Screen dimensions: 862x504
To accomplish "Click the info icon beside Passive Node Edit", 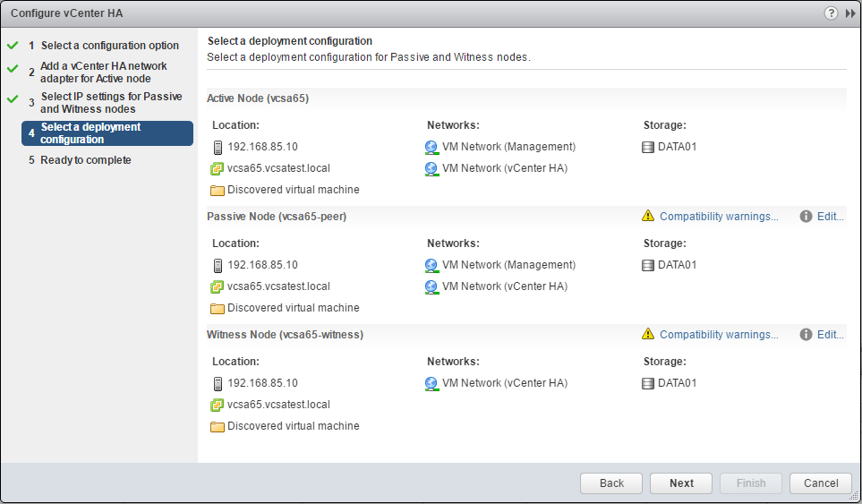I will tap(806, 217).
